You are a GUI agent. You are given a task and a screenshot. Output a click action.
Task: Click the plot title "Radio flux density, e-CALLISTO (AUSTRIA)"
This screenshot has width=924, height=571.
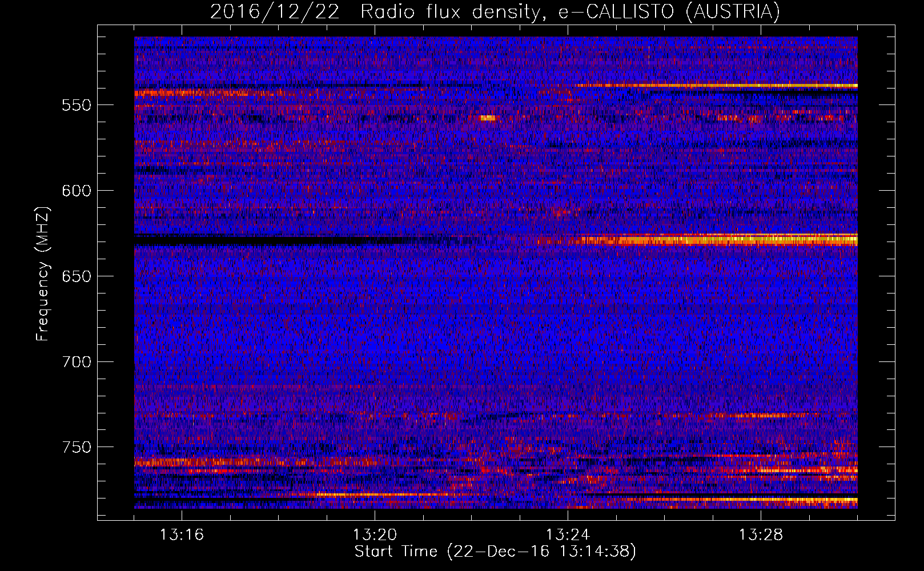(x=570, y=12)
